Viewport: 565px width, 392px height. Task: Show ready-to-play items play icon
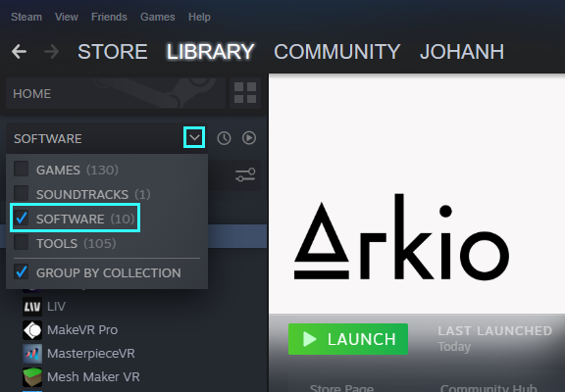[x=249, y=138]
